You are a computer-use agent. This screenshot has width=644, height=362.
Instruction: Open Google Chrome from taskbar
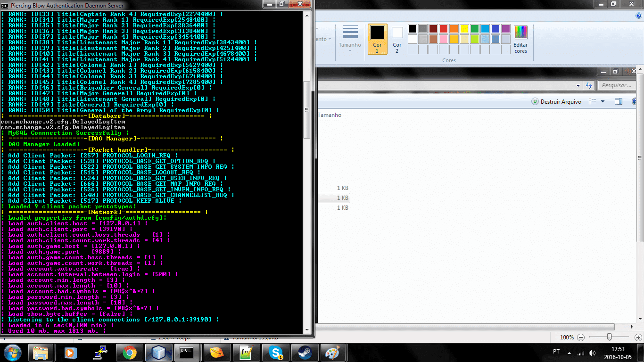[129, 353]
